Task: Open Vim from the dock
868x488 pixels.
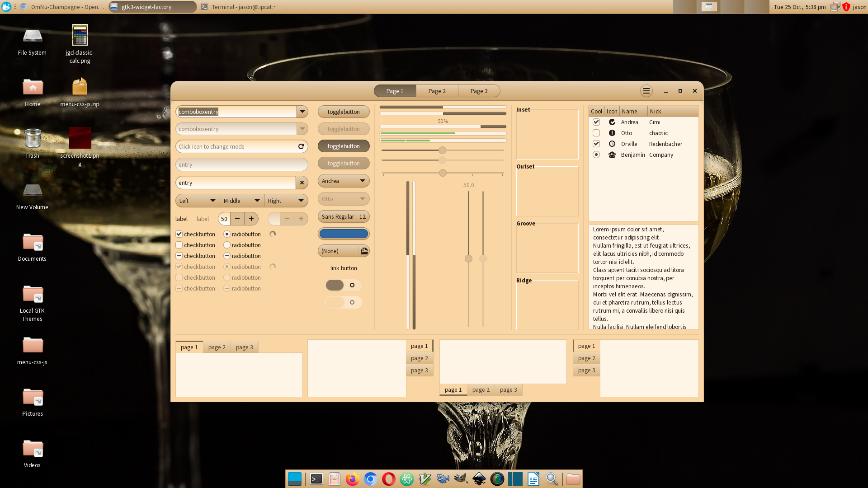Action: tap(425, 479)
